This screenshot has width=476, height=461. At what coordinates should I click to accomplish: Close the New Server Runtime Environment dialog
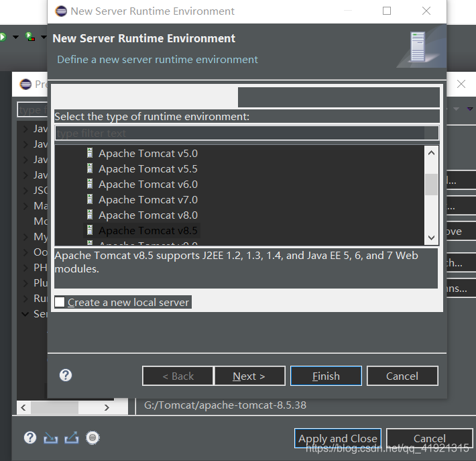426,11
